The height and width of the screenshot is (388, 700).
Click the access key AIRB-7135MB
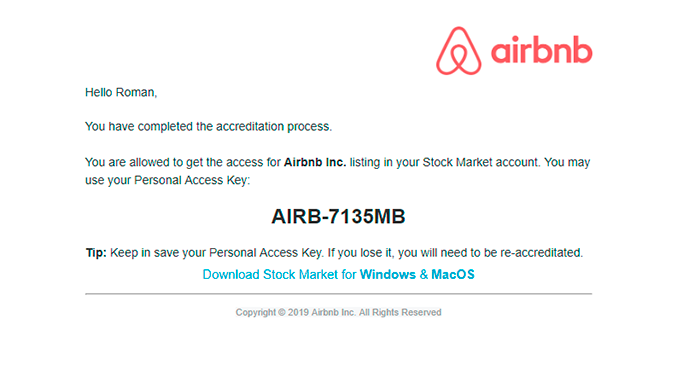coord(338,217)
